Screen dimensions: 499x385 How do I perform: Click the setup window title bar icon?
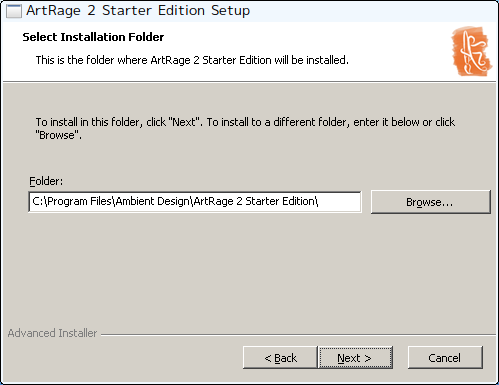(14, 11)
